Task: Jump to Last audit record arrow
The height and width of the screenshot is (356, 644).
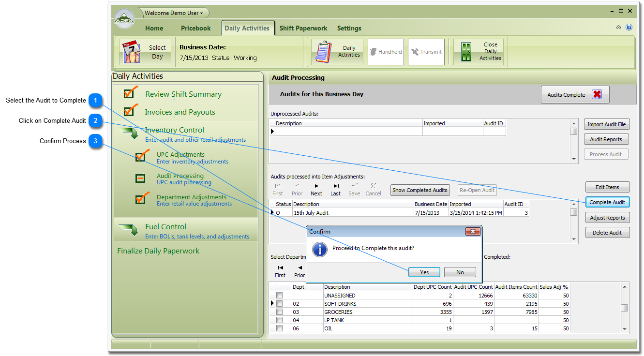Action: [x=336, y=186]
